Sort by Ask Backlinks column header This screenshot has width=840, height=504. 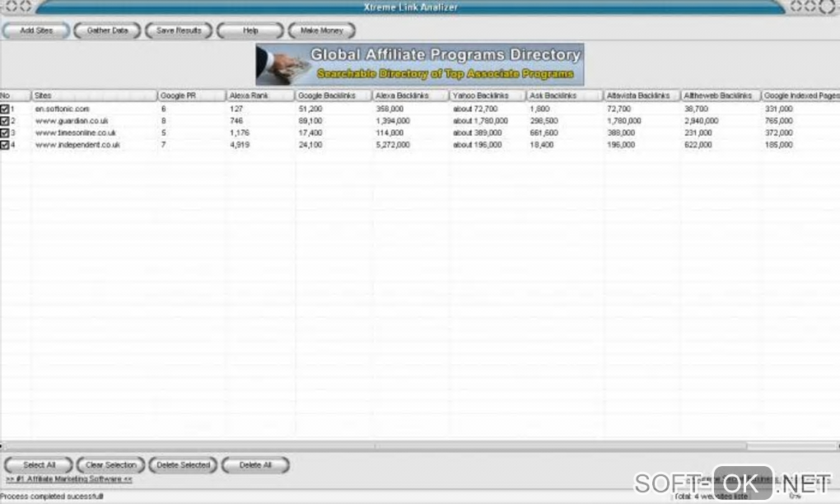[x=565, y=96]
